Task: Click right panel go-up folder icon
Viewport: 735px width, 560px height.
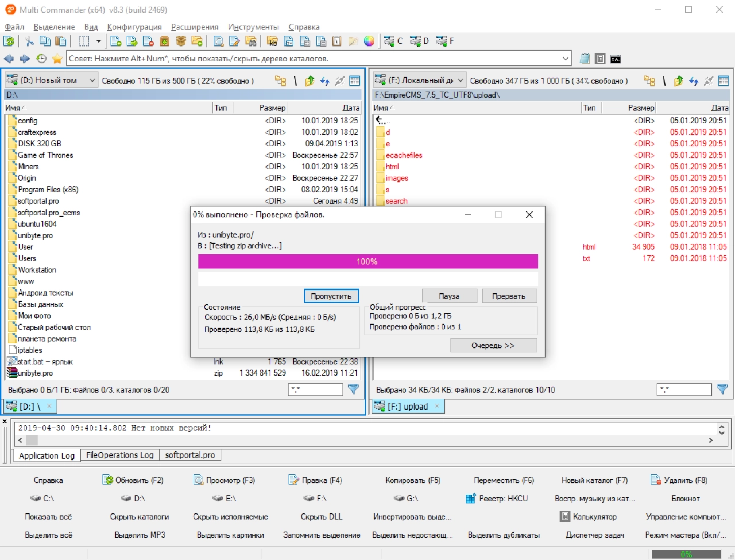Action: pyautogui.click(x=678, y=81)
